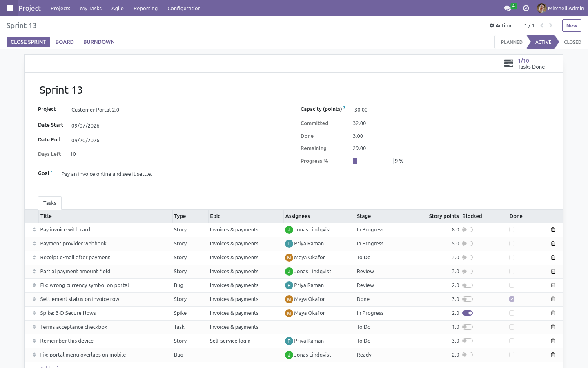The image size is (588, 368).
Task: Open the conversations chat icon
Action: pos(508,8)
